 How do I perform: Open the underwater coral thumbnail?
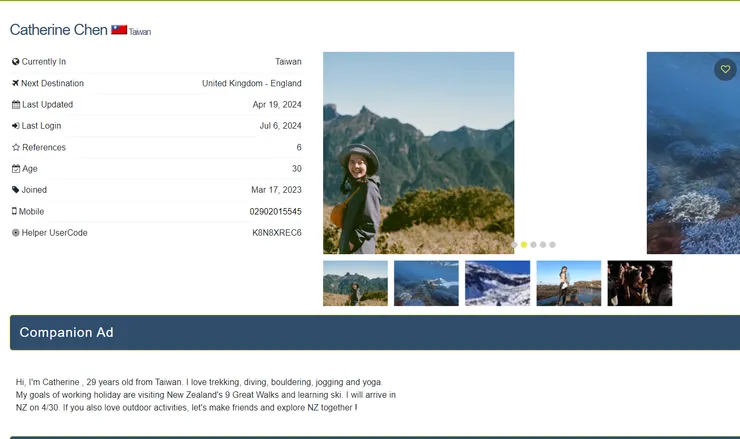(x=426, y=283)
